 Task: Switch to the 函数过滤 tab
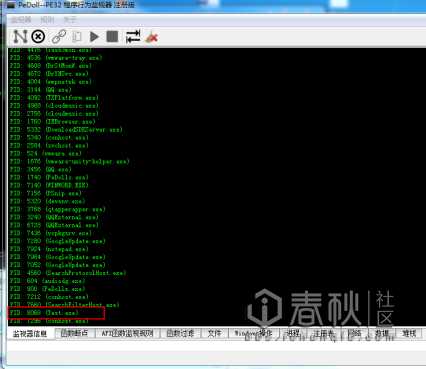180,333
